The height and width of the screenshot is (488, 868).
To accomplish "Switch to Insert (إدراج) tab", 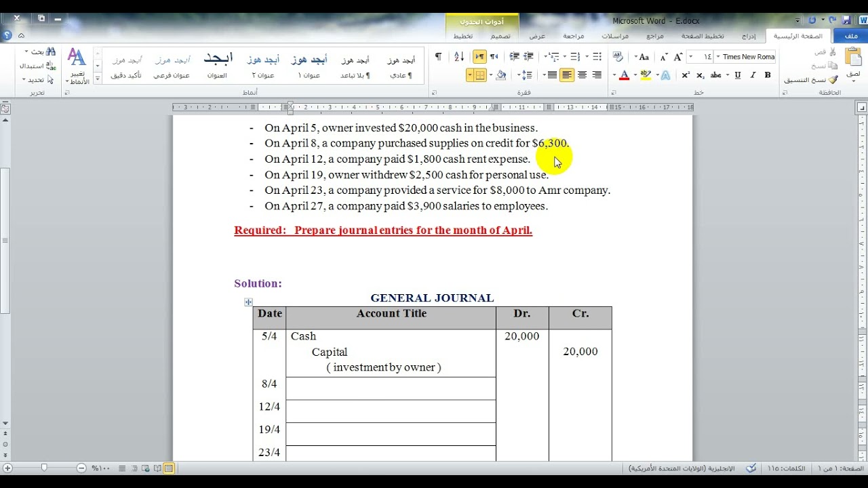I will 749,36.
